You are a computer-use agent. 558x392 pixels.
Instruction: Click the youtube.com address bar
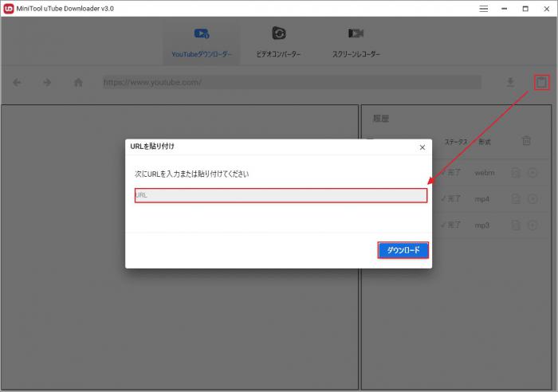tap(292, 83)
